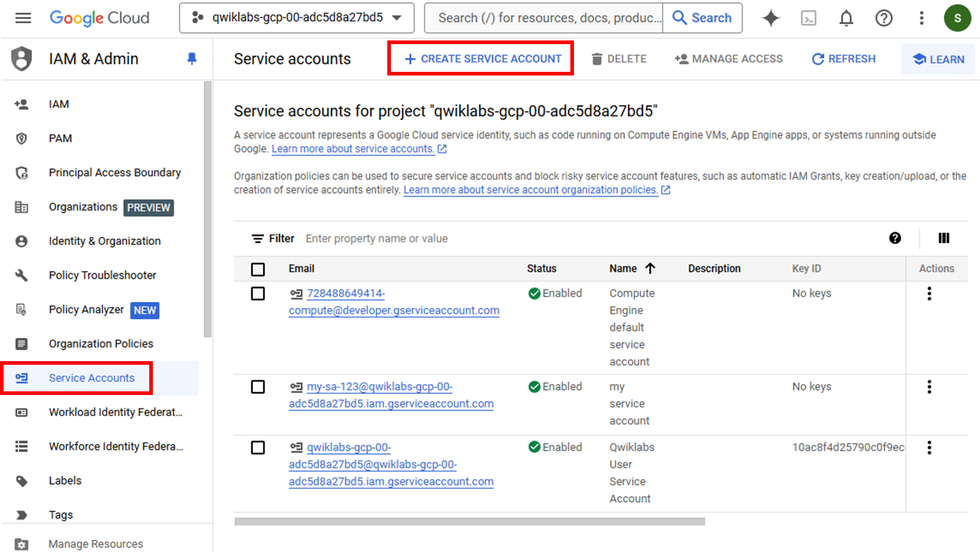Check the my-sa-123 service account row

tap(258, 387)
